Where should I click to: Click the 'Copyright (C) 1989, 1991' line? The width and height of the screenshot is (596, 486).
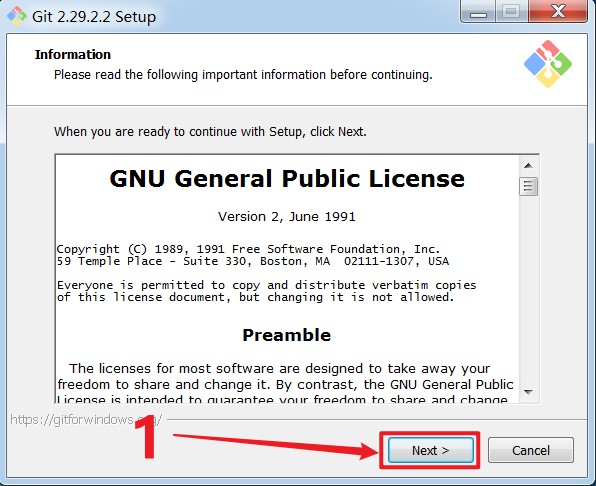[248, 249]
